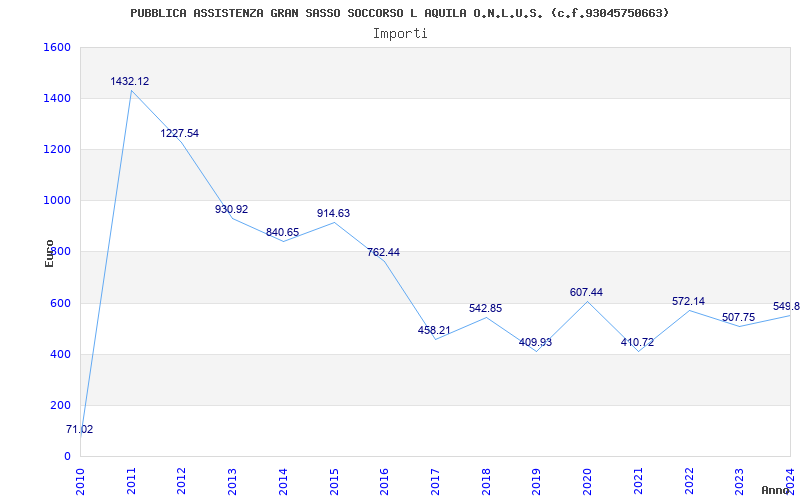
Task: Click the year 2018 on the x-axis
Action: coord(486,481)
